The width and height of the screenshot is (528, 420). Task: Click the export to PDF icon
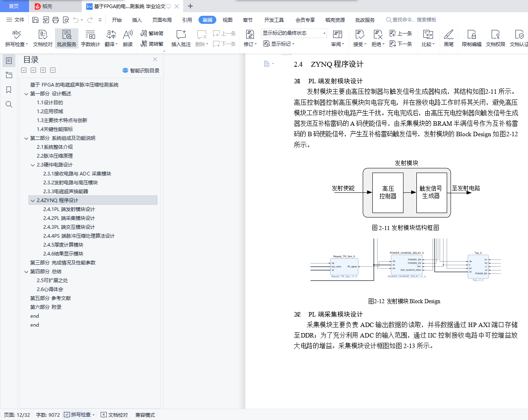click(46, 20)
